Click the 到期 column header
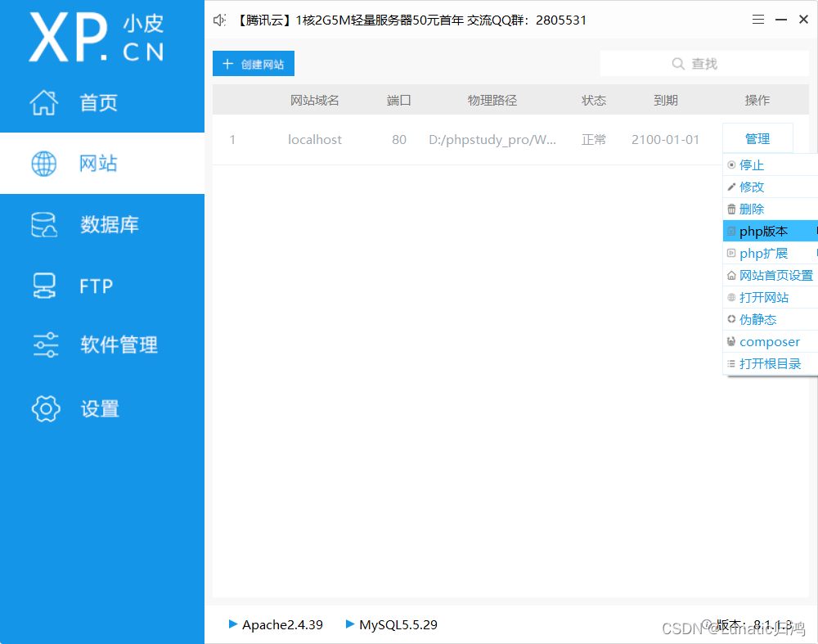Image resolution: width=818 pixels, height=644 pixels. tap(666, 100)
